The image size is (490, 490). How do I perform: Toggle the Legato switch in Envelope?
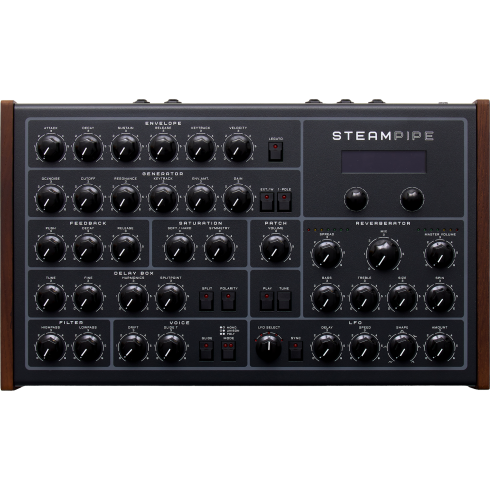point(276,151)
